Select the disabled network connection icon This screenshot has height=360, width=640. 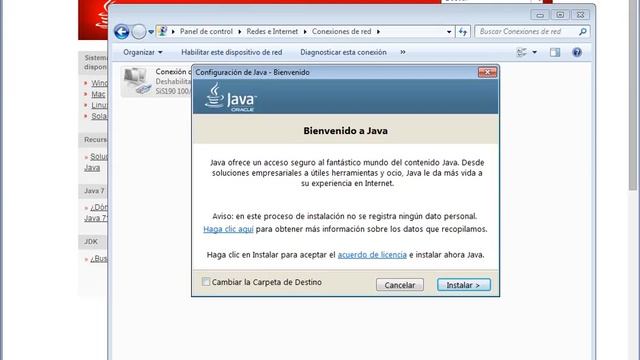click(137, 81)
